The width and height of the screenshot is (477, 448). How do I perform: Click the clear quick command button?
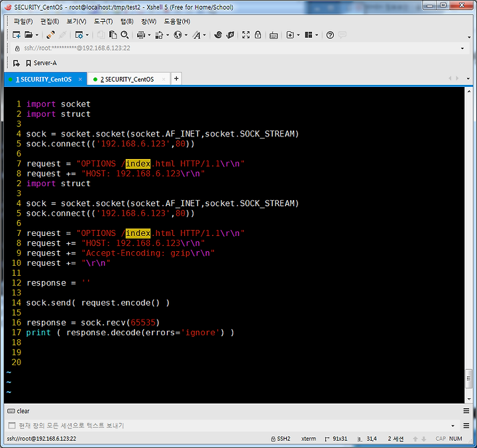(x=19, y=411)
